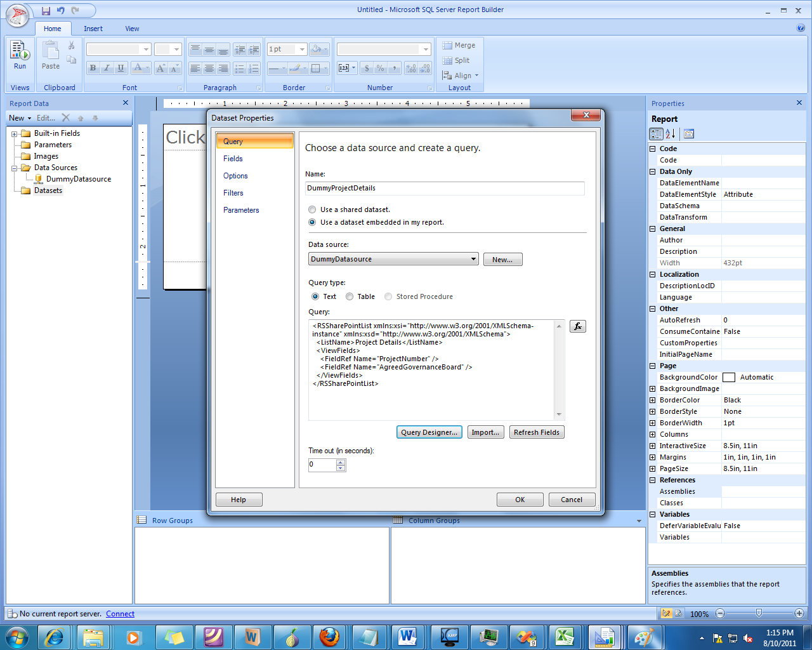The image size is (812, 650).
Task: Expand the BorderColor property
Action: pos(653,400)
